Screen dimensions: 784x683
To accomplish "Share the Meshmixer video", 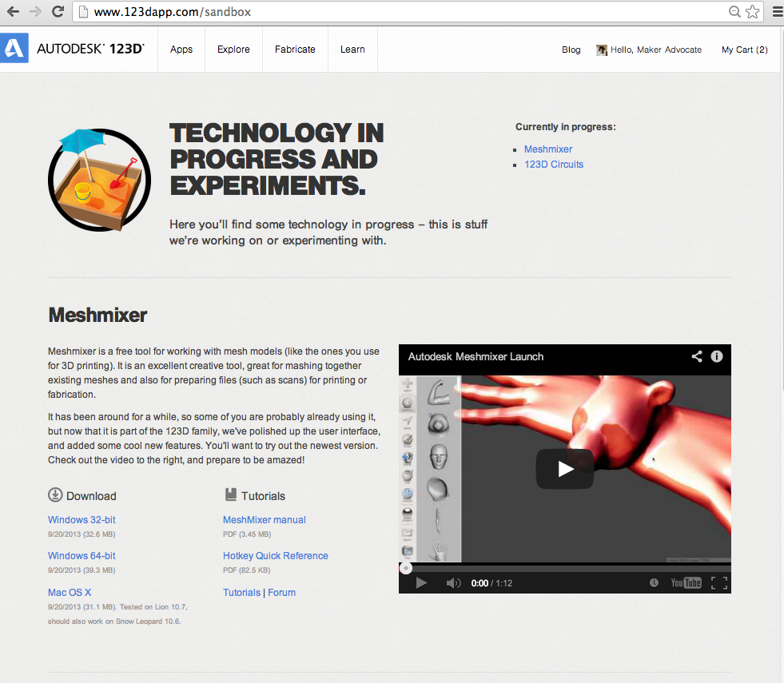I will click(x=697, y=356).
